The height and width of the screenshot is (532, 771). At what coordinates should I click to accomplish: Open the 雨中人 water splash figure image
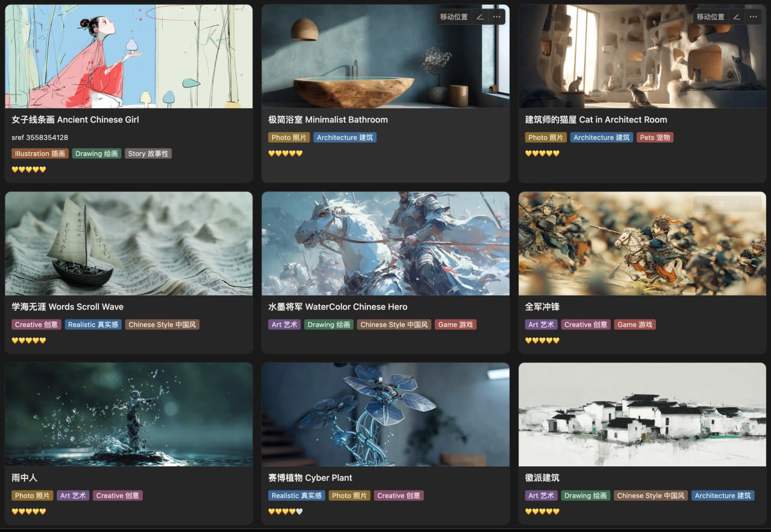point(129,415)
